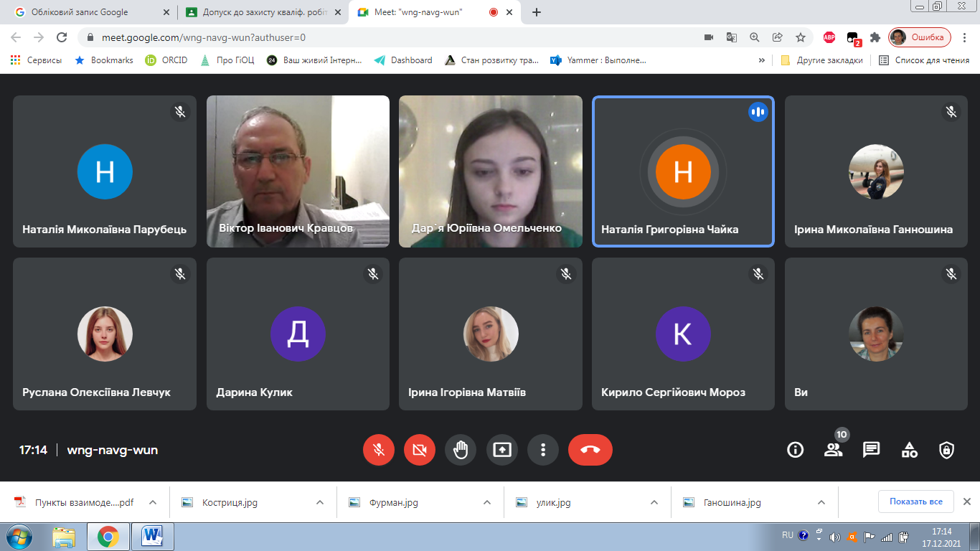Show the participants list panel
This screenshot has width=980, height=551.
coord(833,450)
